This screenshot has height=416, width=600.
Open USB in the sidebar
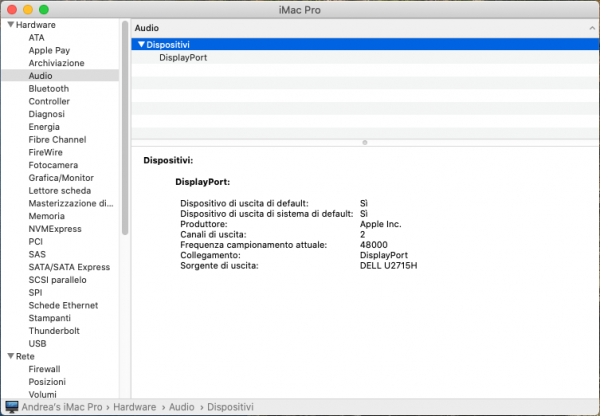tap(37, 343)
